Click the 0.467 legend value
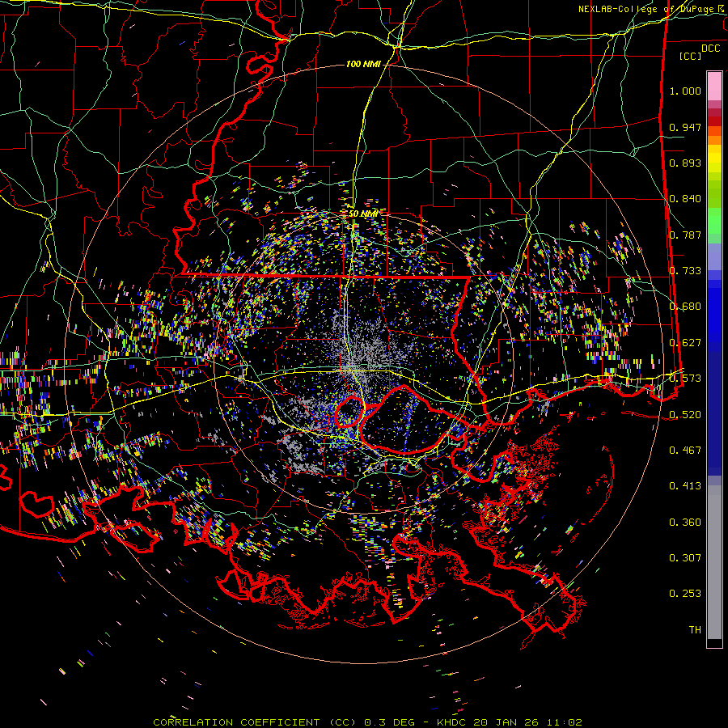Viewport: 728px width, 728px height. pos(685,451)
